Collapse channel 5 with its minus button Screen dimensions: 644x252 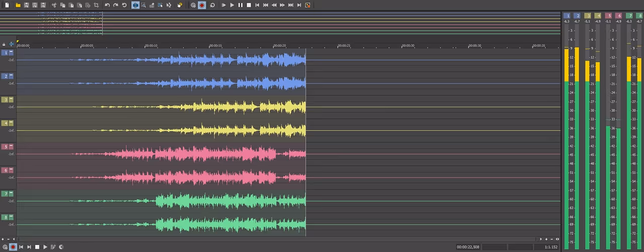[11, 147]
